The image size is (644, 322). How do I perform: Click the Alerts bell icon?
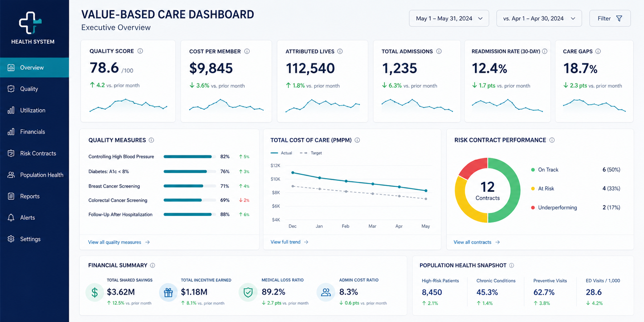11,218
